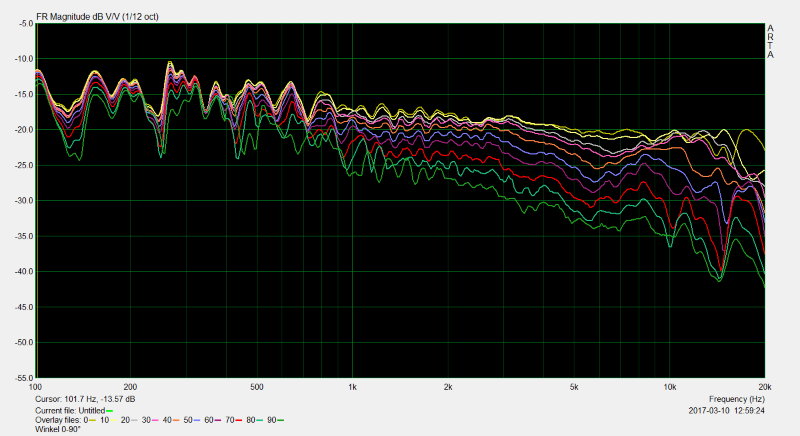Click the vertical ARTA logo text
Screen dimensions: 800x436
[770, 41]
